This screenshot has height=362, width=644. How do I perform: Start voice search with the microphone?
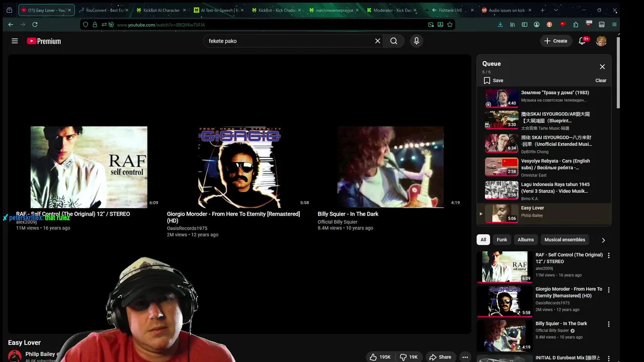point(416,41)
